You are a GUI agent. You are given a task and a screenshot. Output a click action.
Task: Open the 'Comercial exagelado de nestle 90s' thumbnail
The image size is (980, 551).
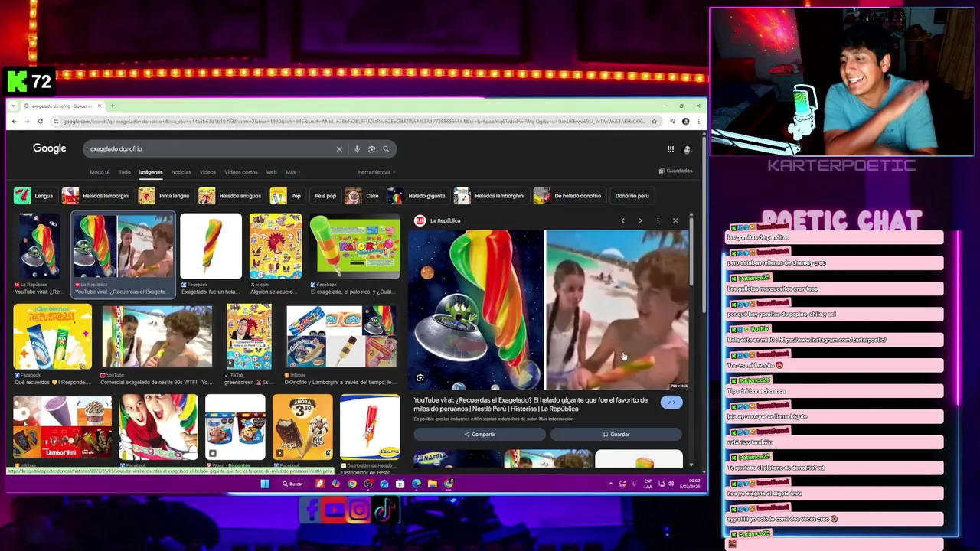157,337
